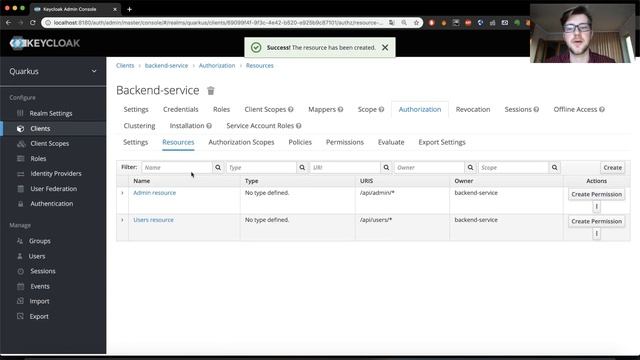Open the Users resource row actions toggle
The image size is (640, 360).
[x=596, y=233]
